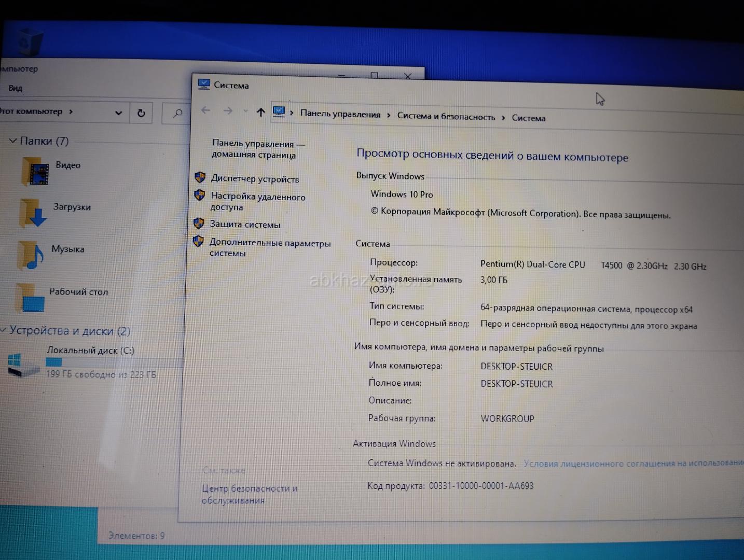This screenshot has height=560, width=744.
Task: Click shield icon beside Настройка удаленного доступа
Action: [x=199, y=195]
